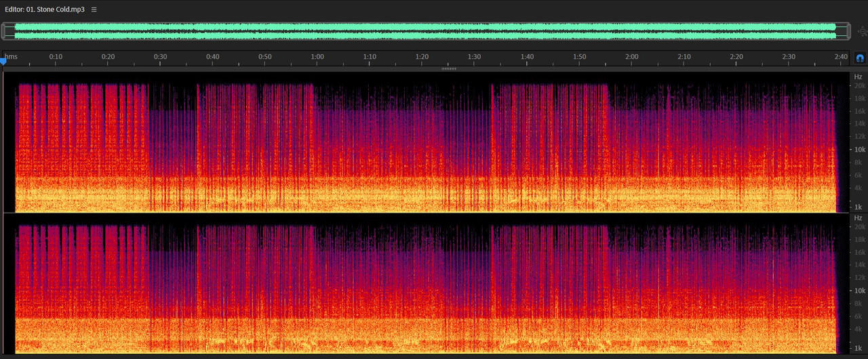Viewport: 868px width, 359px height.
Task: Click the 2:00 mark on the time ruler
Action: (x=631, y=56)
